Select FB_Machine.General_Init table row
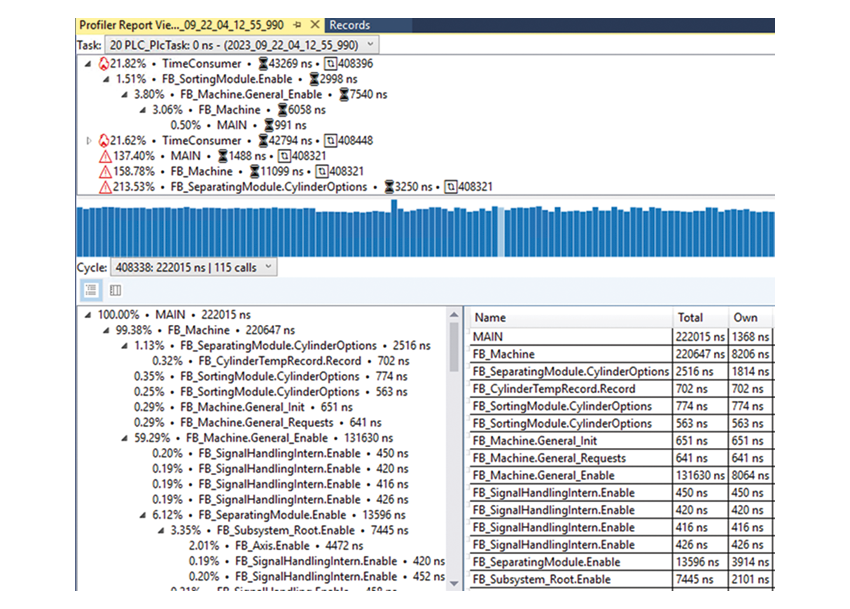 (x=621, y=441)
